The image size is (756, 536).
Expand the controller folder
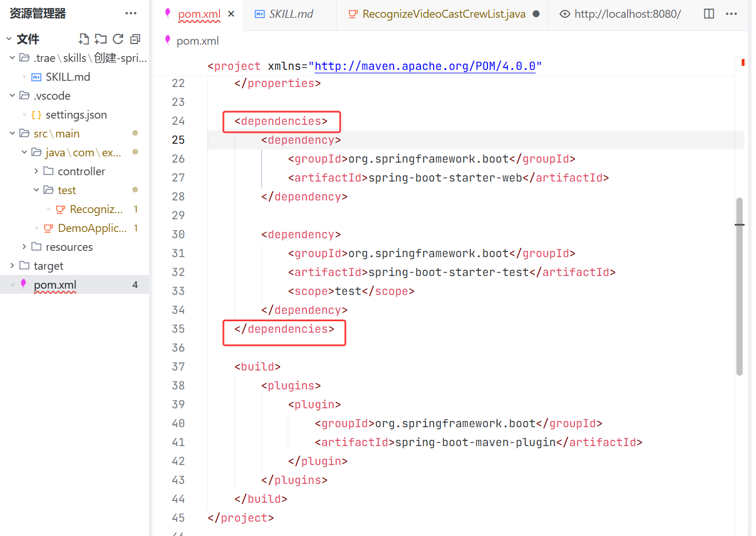(36, 171)
